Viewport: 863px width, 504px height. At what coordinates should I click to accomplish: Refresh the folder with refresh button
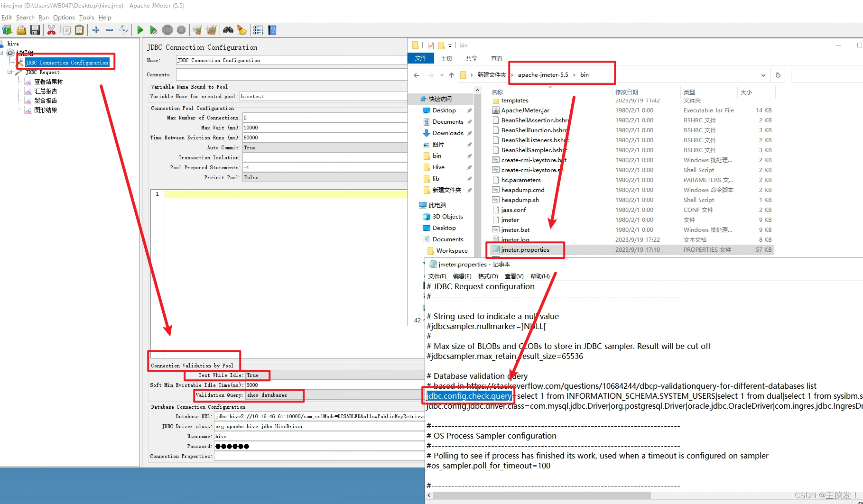pos(778,75)
